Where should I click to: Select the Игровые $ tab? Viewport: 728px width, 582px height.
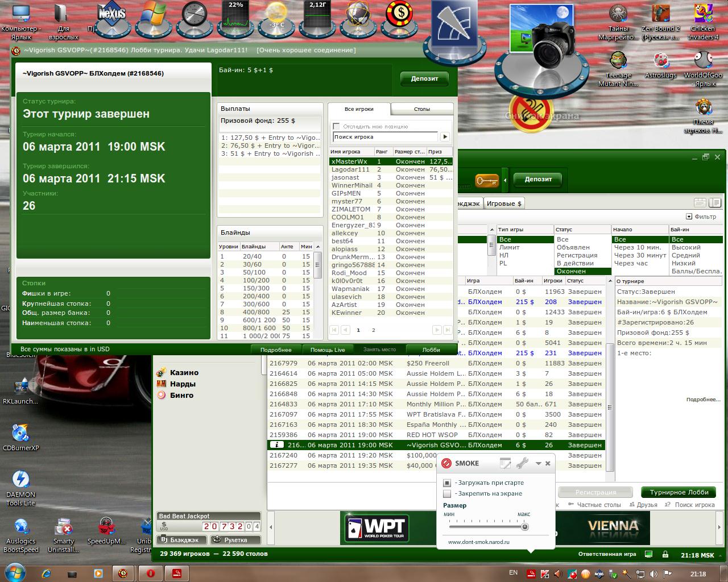click(504, 203)
